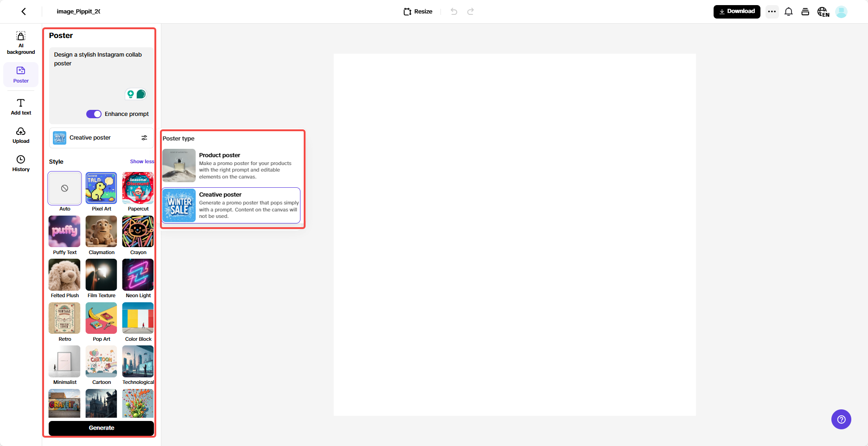Choose the Puffy Text style
868x446 pixels.
(64, 231)
